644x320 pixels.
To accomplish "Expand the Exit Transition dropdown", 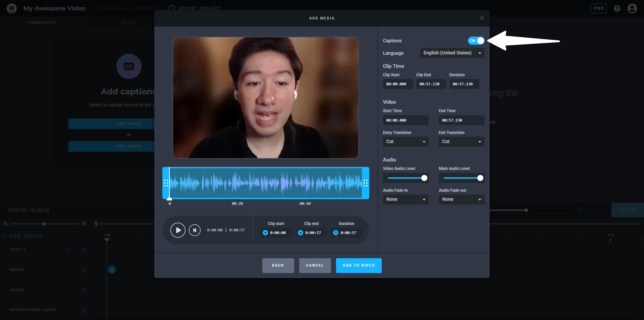I will click(x=461, y=142).
